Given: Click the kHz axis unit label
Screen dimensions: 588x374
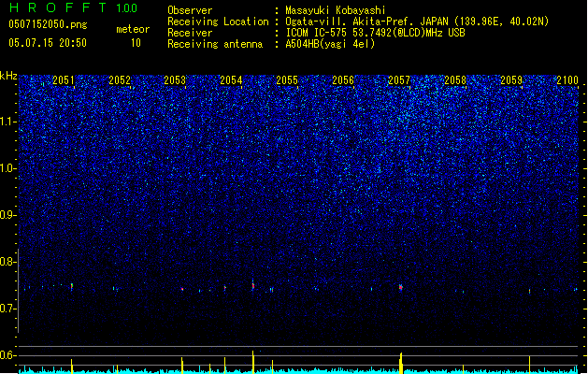Looking at the screenshot, I should tap(8, 76).
